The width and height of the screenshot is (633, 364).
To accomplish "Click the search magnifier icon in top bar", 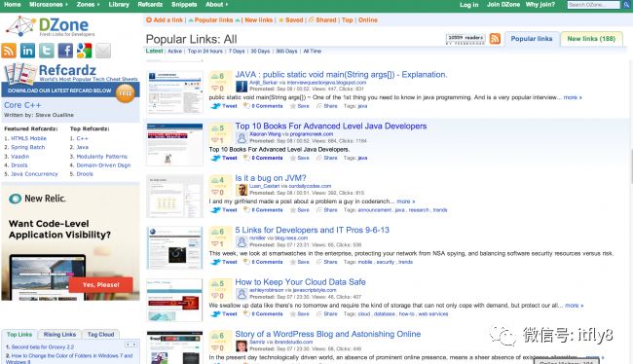I will pyautogui.click(x=626, y=5).
